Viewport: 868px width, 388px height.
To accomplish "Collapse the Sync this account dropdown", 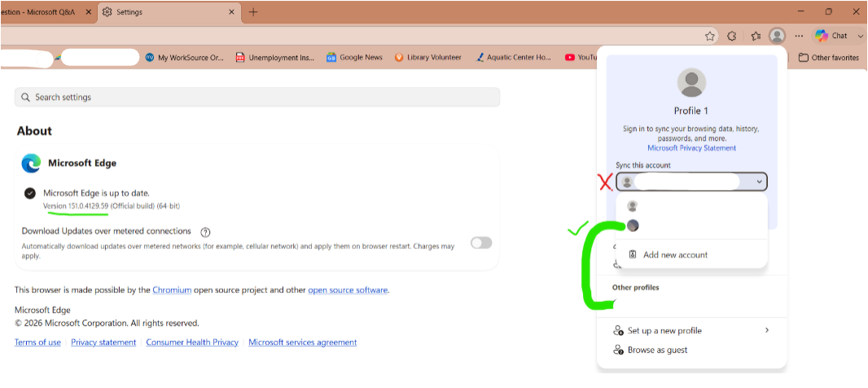I will (691, 182).
